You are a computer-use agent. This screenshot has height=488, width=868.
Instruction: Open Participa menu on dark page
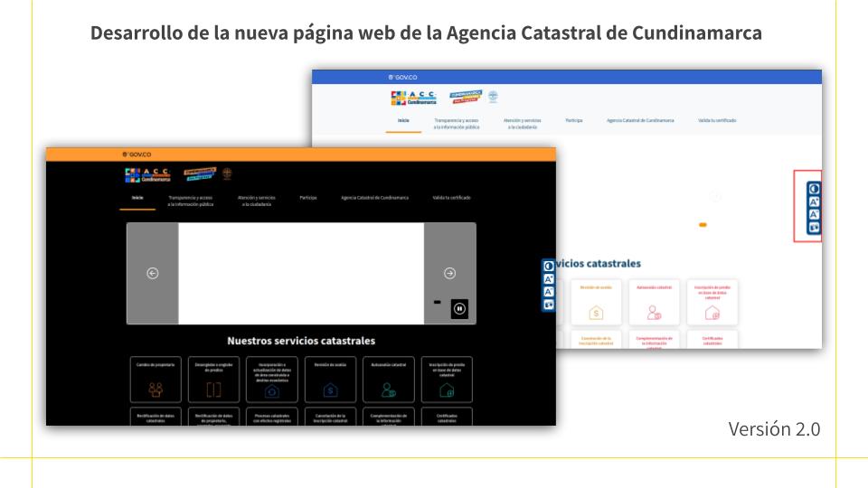(308, 198)
